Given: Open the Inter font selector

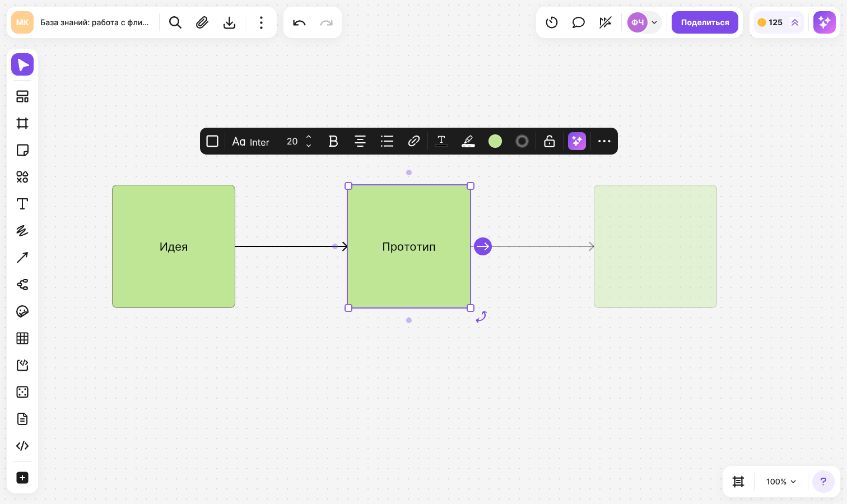Looking at the screenshot, I should (251, 142).
